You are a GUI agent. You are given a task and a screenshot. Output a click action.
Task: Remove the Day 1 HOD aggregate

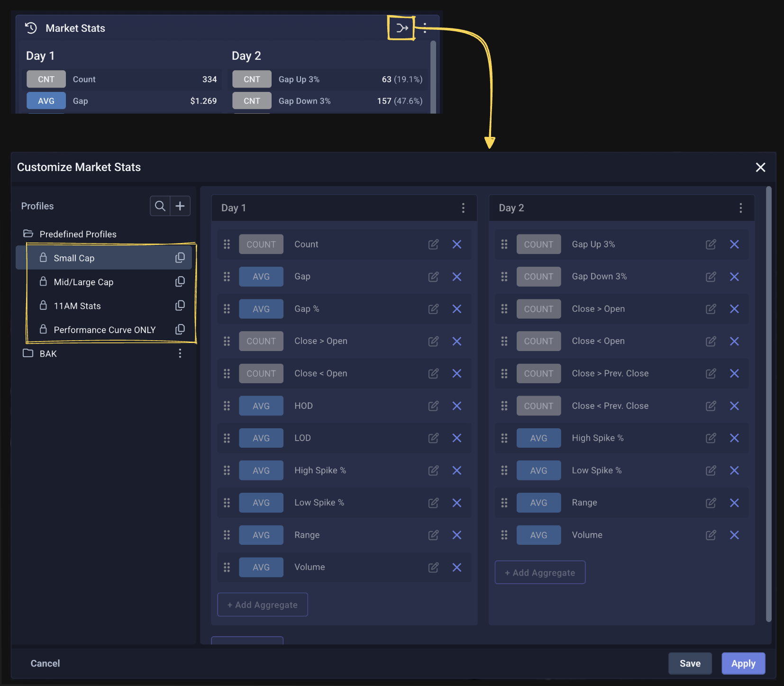click(456, 406)
